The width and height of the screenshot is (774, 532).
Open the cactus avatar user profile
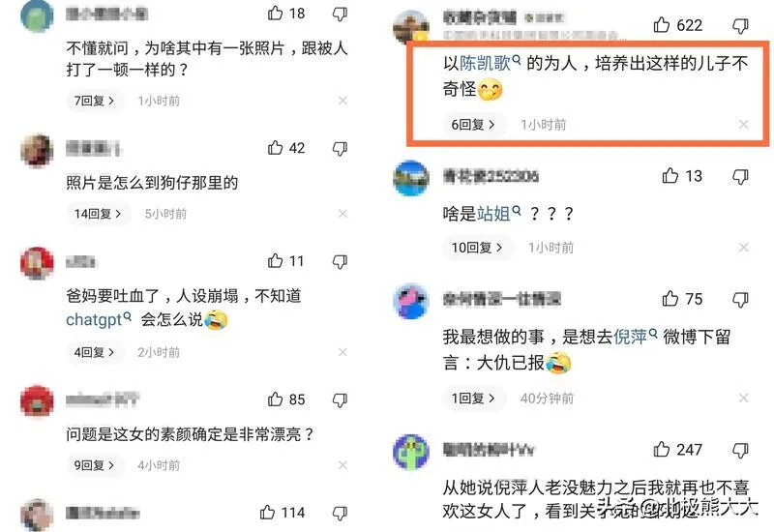coord(410,452)
